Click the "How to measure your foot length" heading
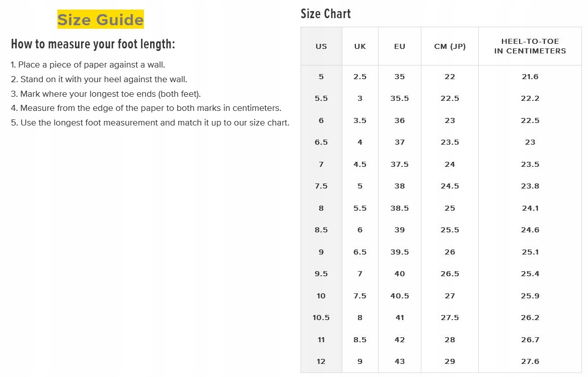 pyautogui.click(x=93, y=44)
